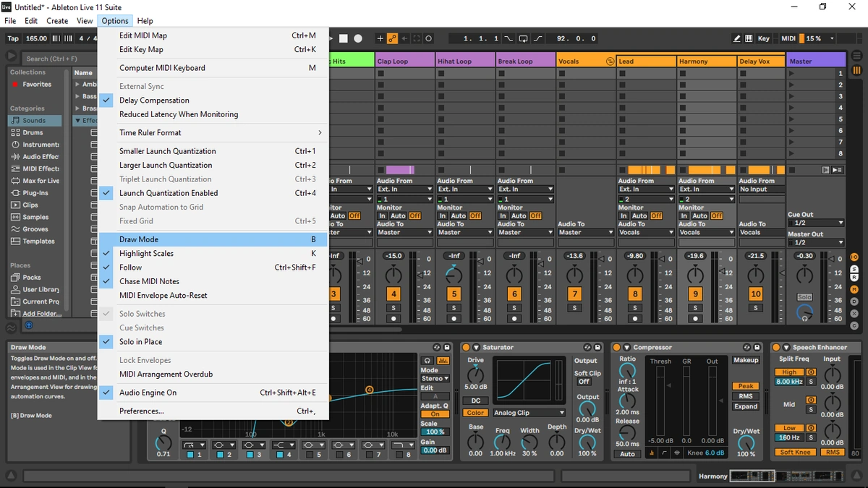868x488 pixels.
Task: Click the Session Record circle button
Action: (428, 38)
